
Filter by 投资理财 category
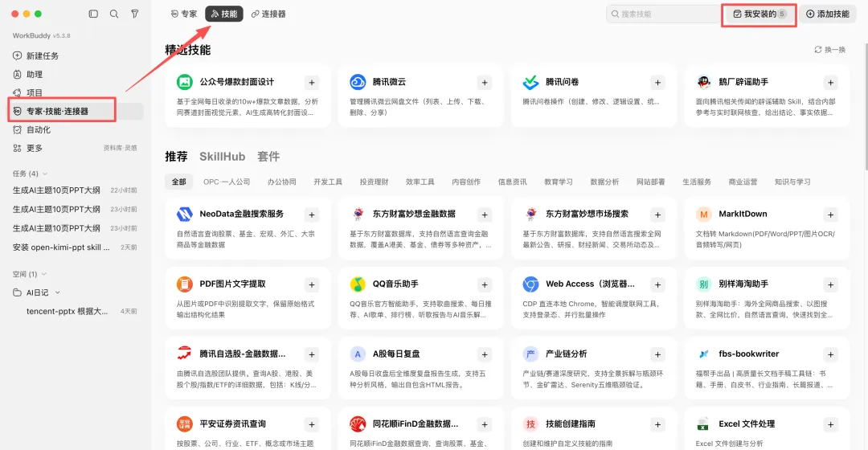(375, 182)
